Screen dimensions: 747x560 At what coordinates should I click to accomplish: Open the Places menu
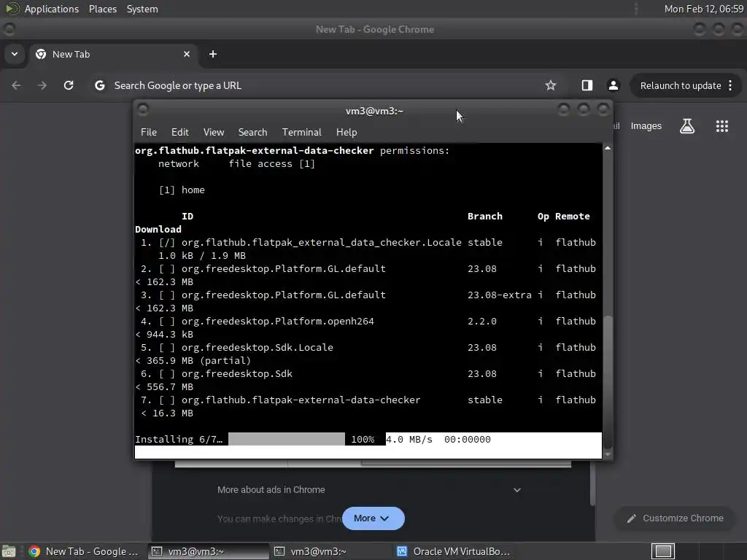(103, 9)
